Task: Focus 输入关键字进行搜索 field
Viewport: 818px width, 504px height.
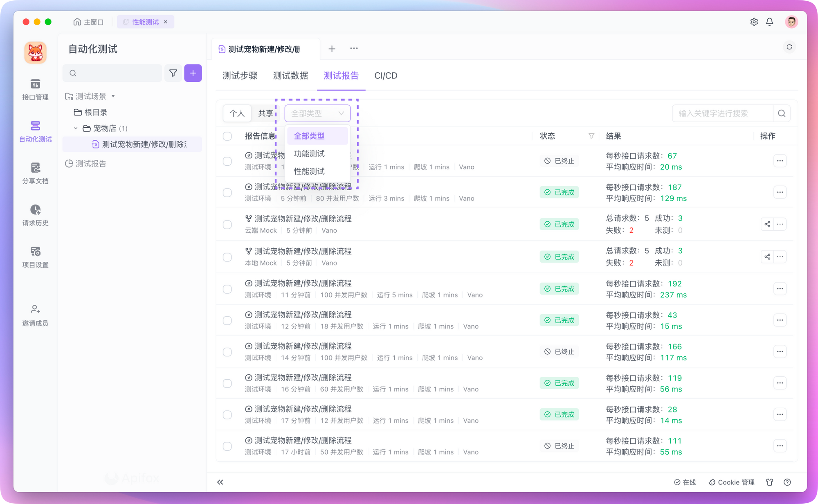Action: point(722,113)
